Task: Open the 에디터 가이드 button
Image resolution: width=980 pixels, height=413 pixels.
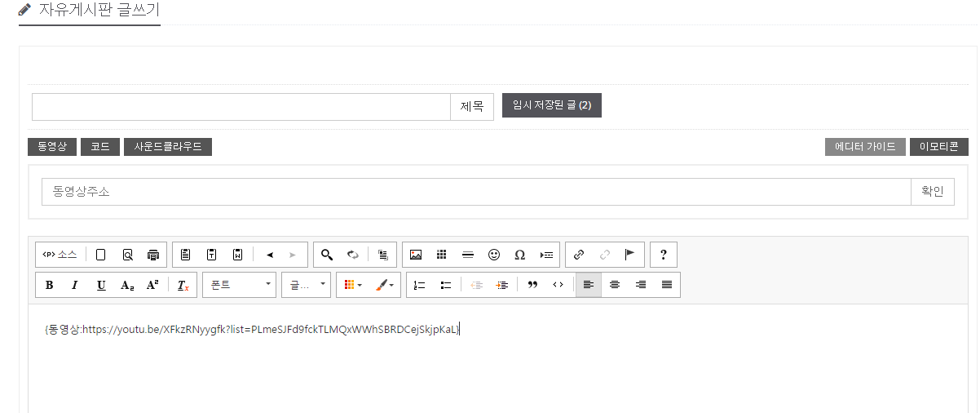Action: pos(865,147)
